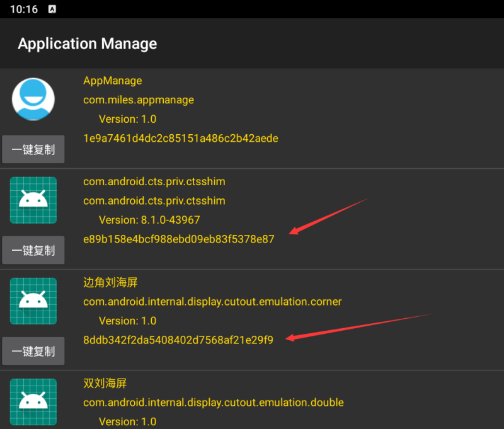Tap the Android icon beside 边角刘海屏
This screenshot has width=504, height=429.
[33, 301]
